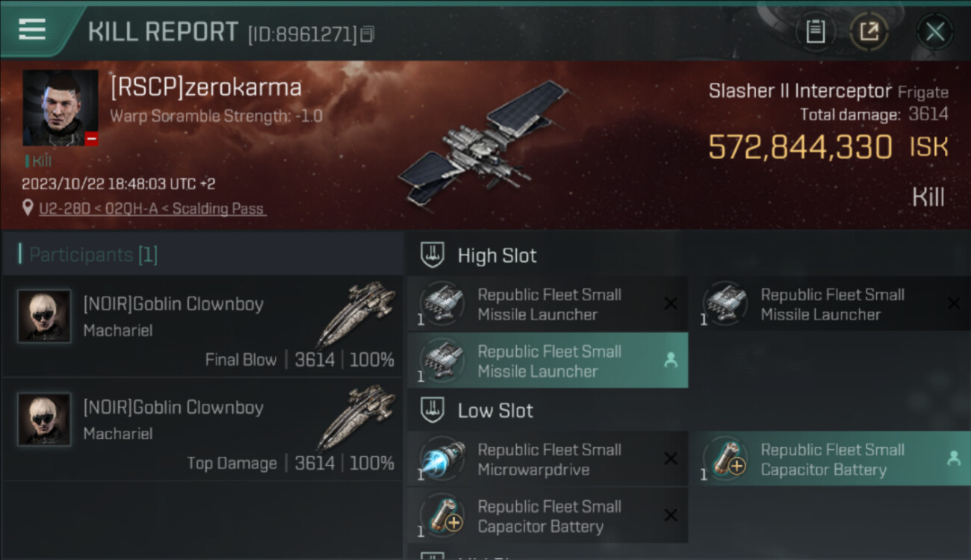Select the first destroyed Small Missile Launcher
The image size is (971, 560).
[x=547, y=304]
